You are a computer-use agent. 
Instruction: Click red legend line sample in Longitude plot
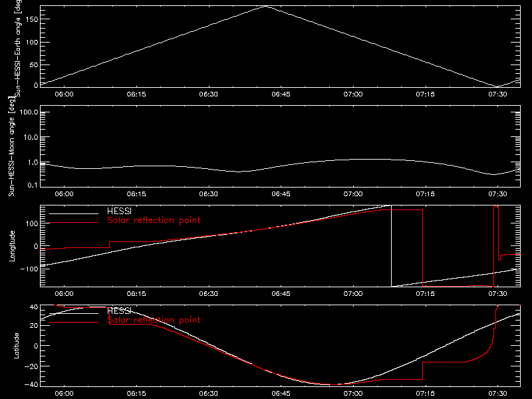(x=74, y=223)
